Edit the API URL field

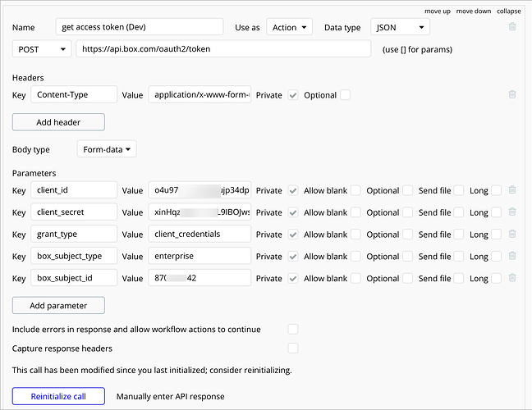coord(223,49)
